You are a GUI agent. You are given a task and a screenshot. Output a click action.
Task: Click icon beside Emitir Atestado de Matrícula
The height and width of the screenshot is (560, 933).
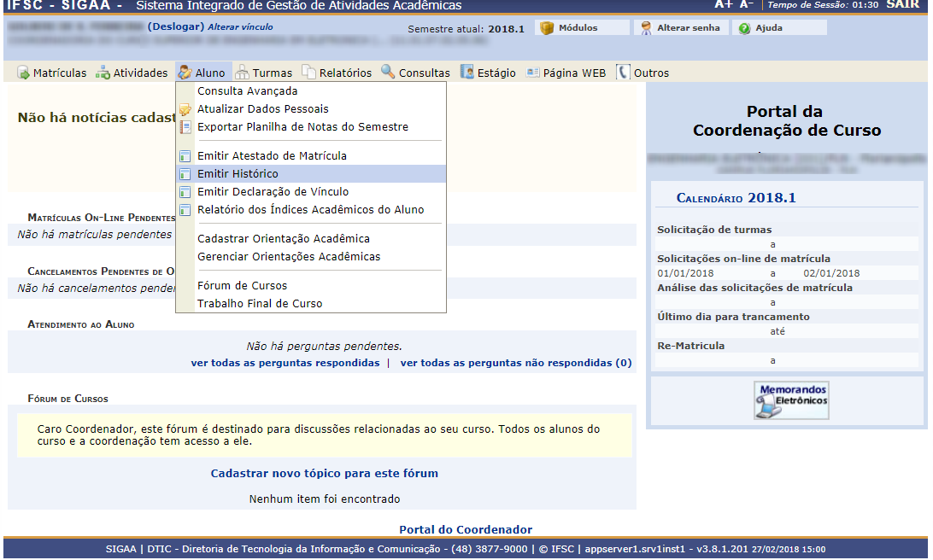[185, 156]
